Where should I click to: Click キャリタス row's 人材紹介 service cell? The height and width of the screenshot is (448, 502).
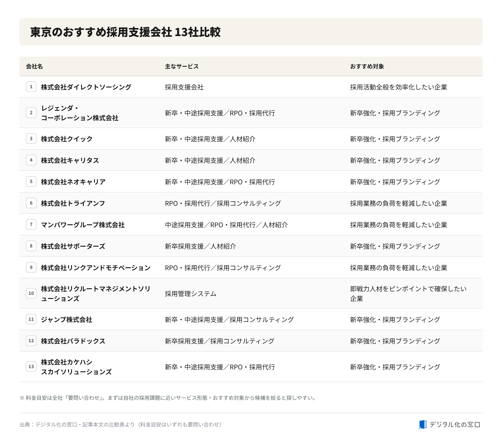[x=210, y=160]
